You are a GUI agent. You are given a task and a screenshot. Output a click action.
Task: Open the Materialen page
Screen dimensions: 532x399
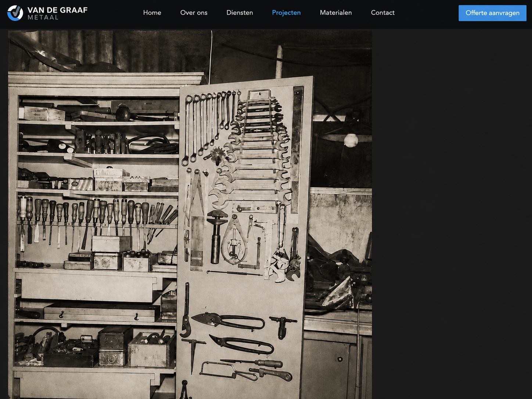coord(336,12)
